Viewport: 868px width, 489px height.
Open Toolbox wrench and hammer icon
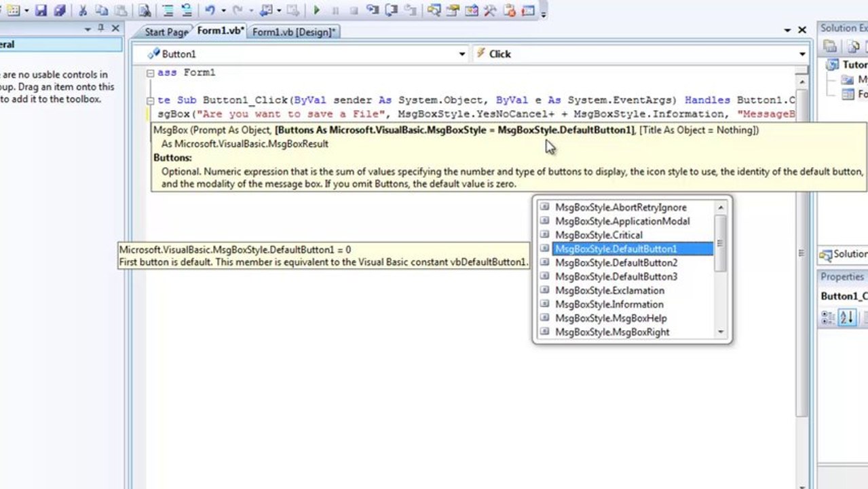click(491, 10)
